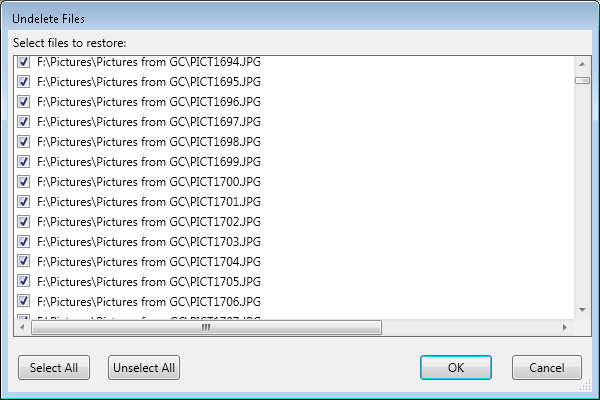Click the horizontal scrollbar right arrow
This screenshot has width=600, height=400.
564,327
